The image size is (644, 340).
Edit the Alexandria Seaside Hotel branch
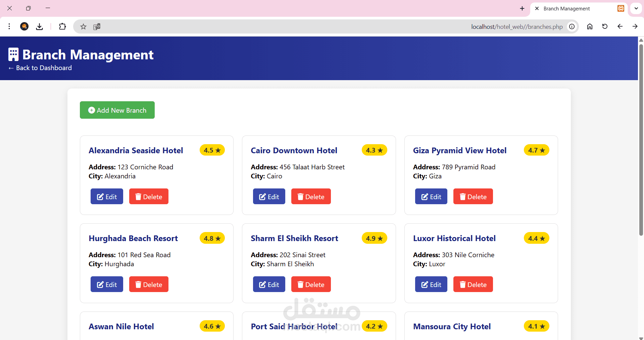click(x=107, y=196)
